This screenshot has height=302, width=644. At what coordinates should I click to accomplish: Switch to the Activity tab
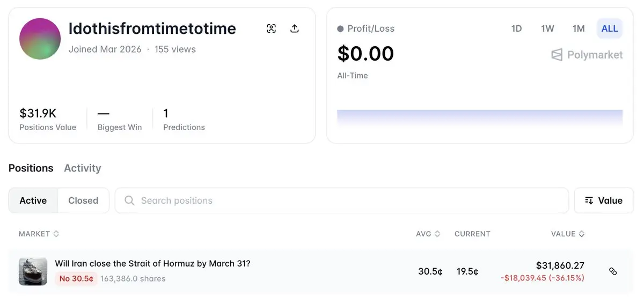pos(82,168)
